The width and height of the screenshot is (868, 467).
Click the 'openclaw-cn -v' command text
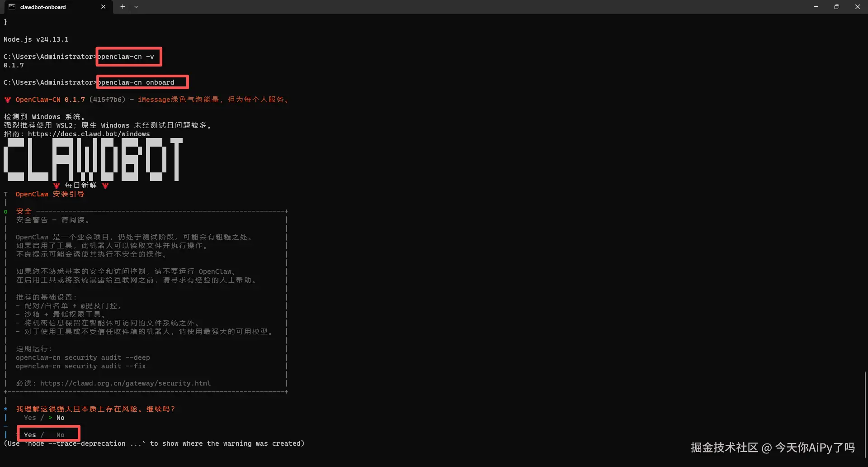[126, 57]
